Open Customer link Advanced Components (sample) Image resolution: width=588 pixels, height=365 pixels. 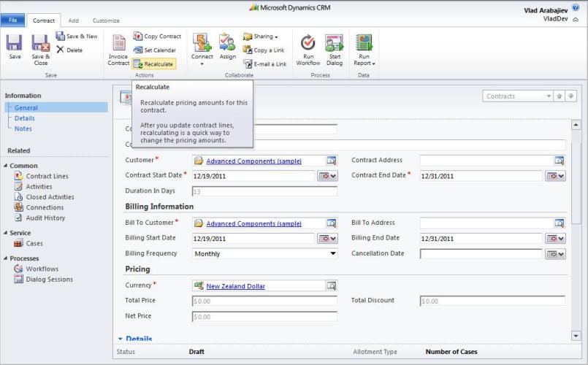click(x=254, y=161)
